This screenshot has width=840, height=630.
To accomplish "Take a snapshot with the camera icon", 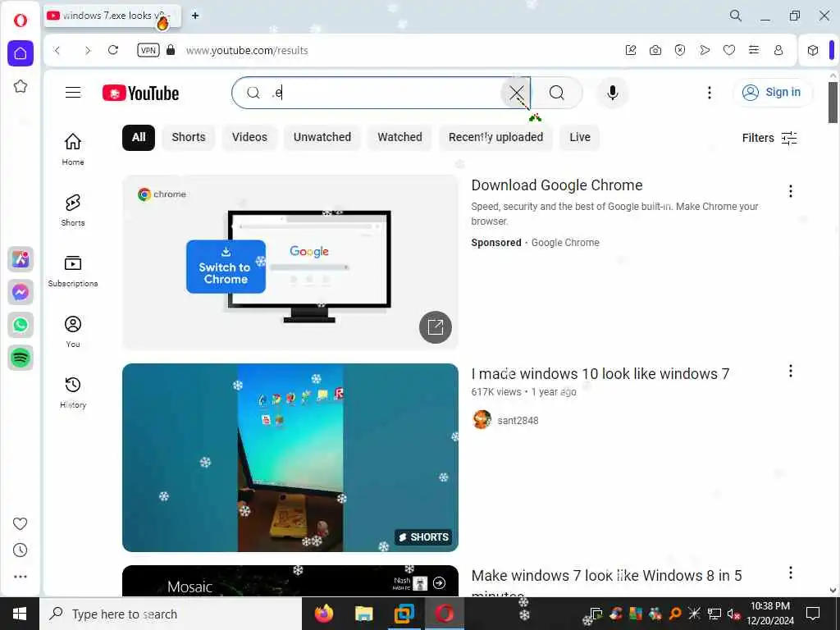I will (655, 50).
